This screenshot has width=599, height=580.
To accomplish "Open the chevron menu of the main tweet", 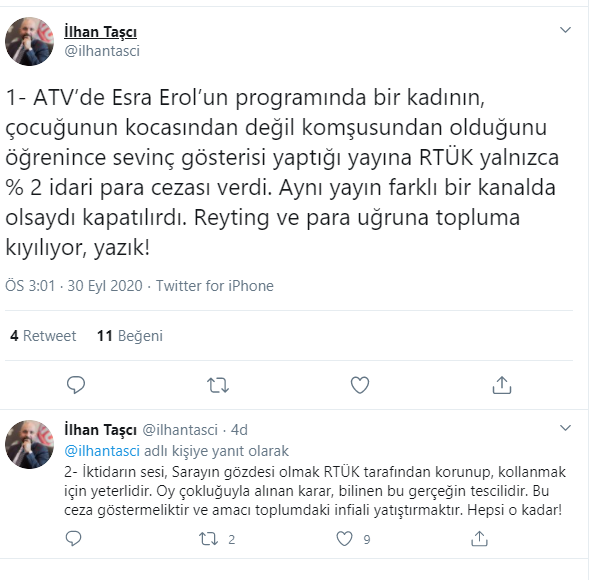I will (x=565, y=30).
